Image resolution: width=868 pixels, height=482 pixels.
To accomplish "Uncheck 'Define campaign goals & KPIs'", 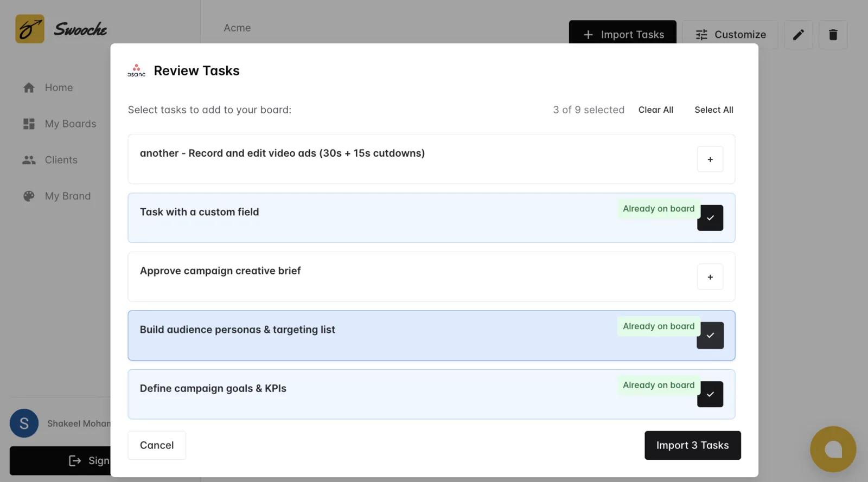I will coord(710,394).
